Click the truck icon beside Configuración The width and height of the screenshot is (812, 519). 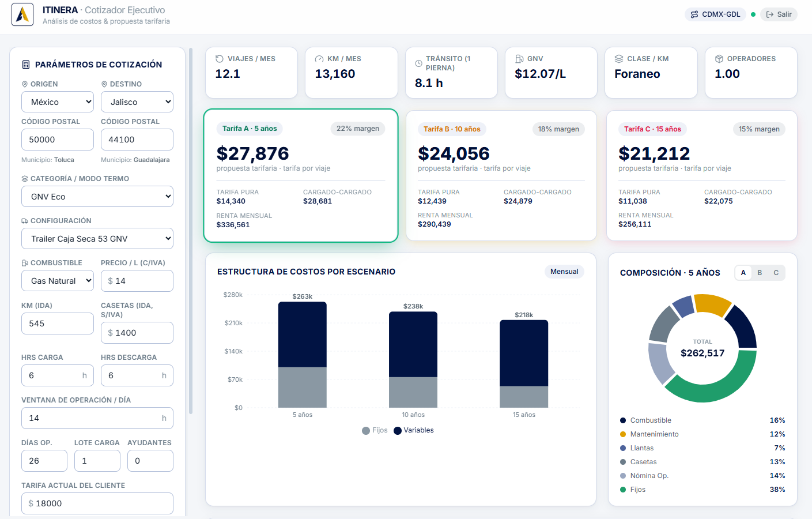(25, 221)
